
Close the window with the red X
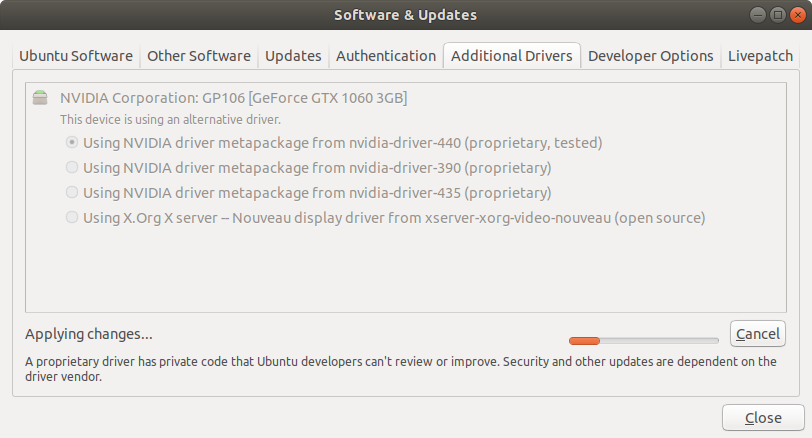point(798,15)
